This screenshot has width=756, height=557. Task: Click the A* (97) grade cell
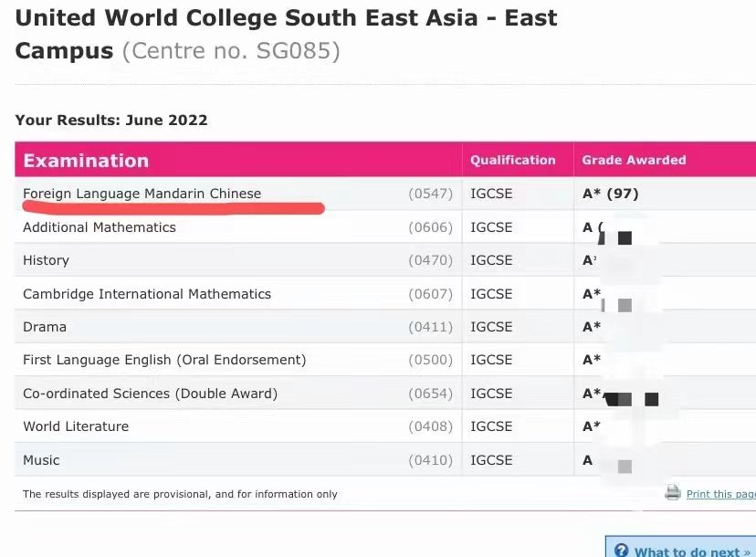click(610, 194)
